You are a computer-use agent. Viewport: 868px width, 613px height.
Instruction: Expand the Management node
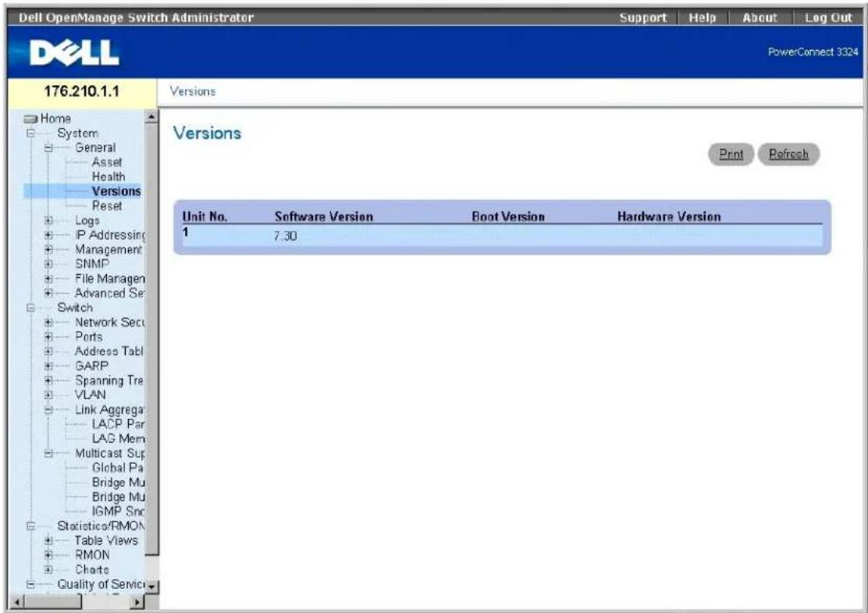click(48, 250)
